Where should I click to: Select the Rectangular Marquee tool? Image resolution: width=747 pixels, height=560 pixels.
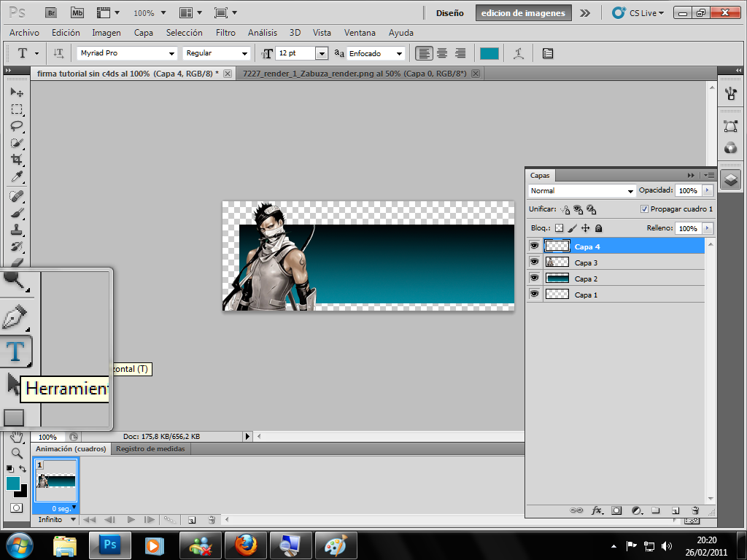(17, 109)
